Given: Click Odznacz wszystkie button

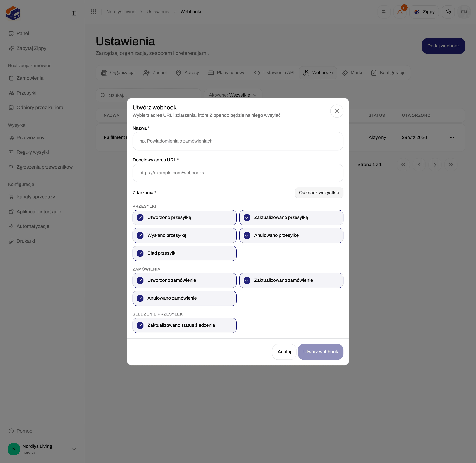Looking at the screenshot, I should click(x=319, y=193).
